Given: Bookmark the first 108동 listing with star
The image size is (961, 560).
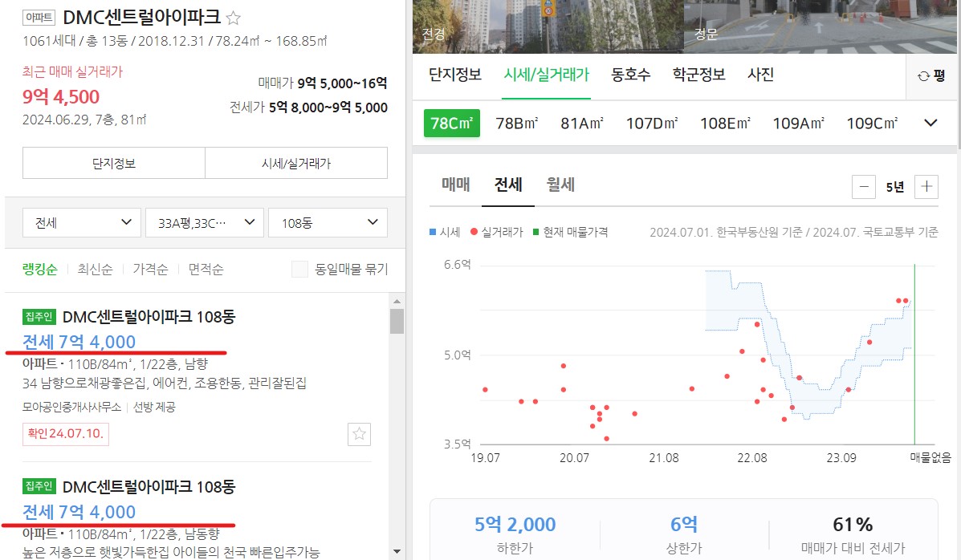Looking at the screenshot, I should [359, 434].
